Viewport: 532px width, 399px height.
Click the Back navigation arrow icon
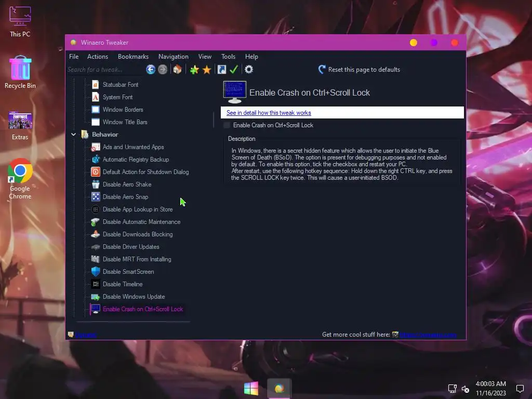[151, 70]
